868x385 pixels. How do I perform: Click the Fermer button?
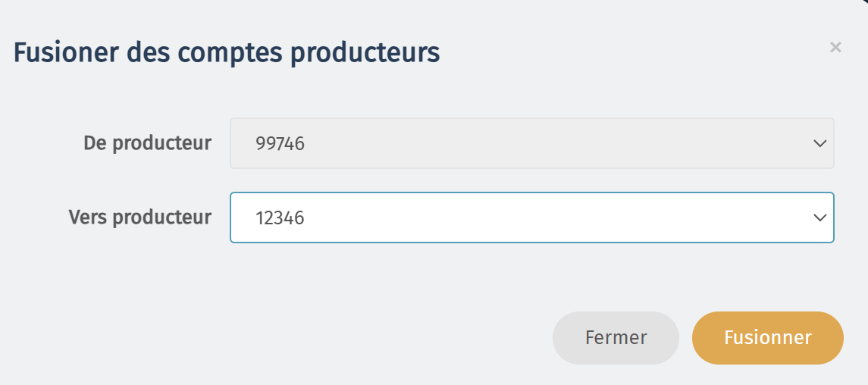(x=616, y=338)
